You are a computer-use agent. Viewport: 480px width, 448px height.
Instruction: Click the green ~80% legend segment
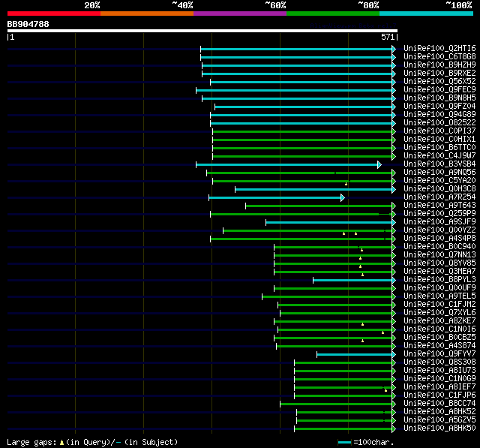[x=333, y=14]
